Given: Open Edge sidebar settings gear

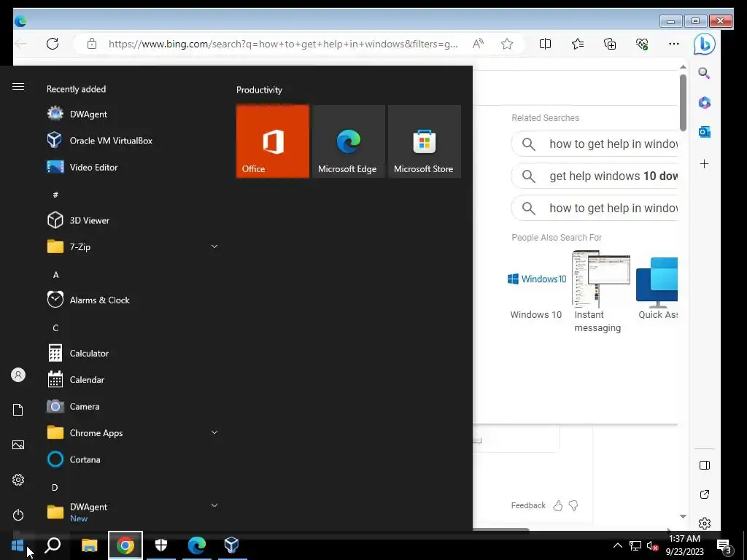Looking at the screenshot, I should [x=704, y=524].
